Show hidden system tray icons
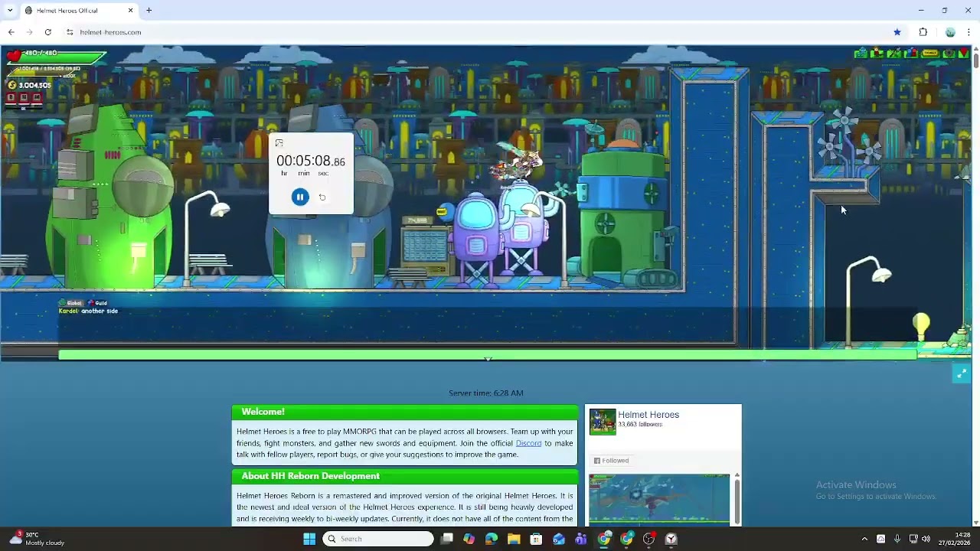Viewport: 980px width, 551px height. tap(864, 539)
